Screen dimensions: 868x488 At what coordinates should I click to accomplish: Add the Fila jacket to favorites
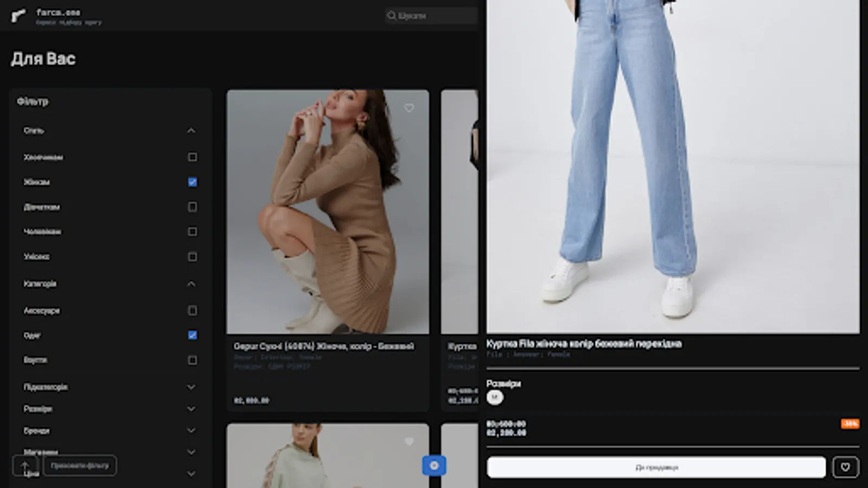click(845, 467)
